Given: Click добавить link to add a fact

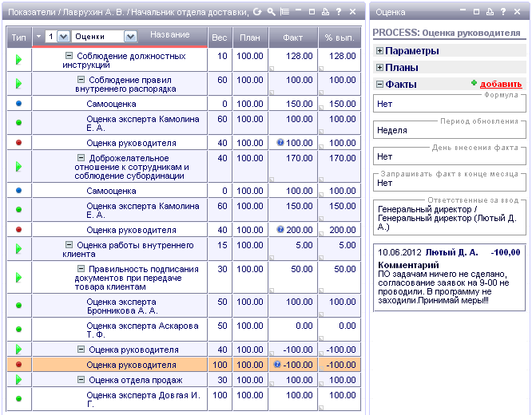Looking at the screenshot, I should [501, 84].
